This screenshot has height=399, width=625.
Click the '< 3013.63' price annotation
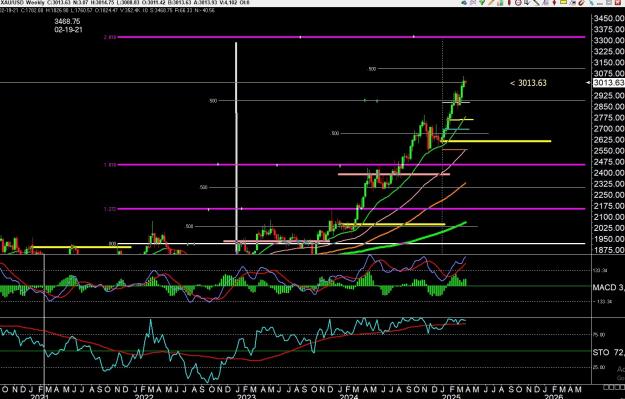(528, 83)
